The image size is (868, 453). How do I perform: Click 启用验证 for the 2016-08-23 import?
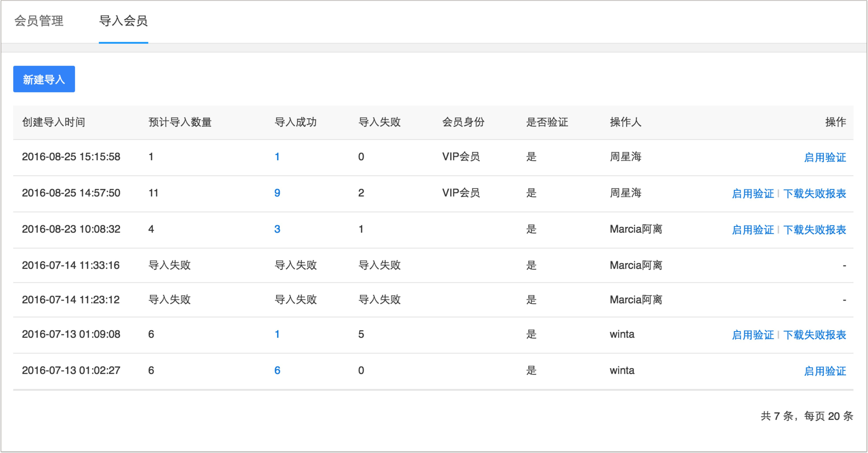[x=753, y=230]
